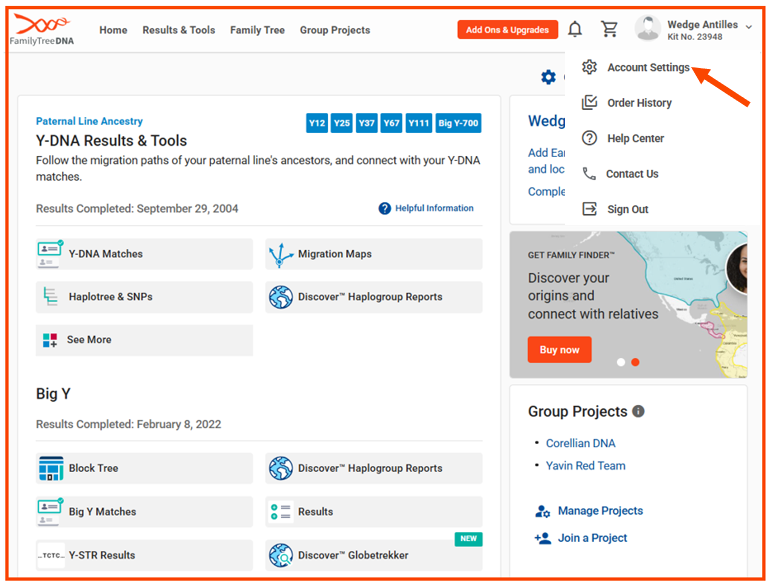Click the Helpful Information link
772x587 pixels.
pos(434,208)
